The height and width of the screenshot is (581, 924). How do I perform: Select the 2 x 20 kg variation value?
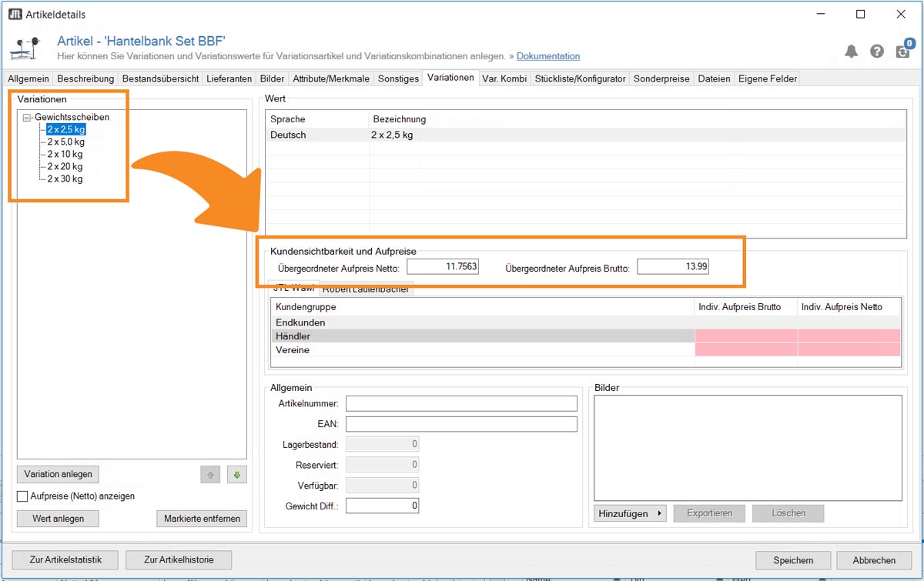tap(65, 166)
